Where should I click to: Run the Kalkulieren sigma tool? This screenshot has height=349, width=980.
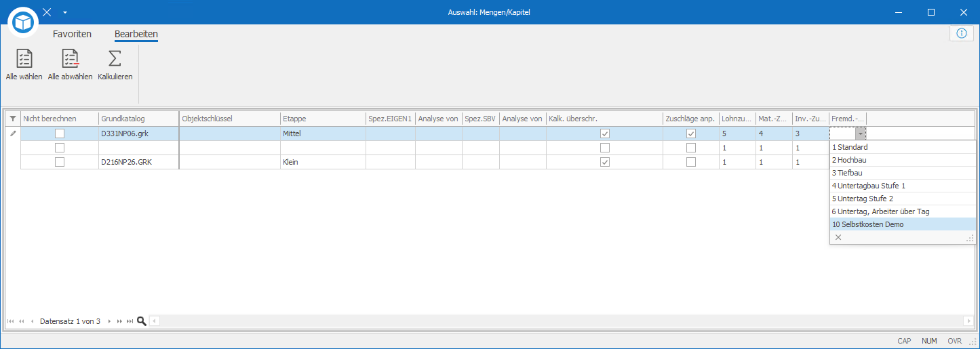(x=115, y=59)
